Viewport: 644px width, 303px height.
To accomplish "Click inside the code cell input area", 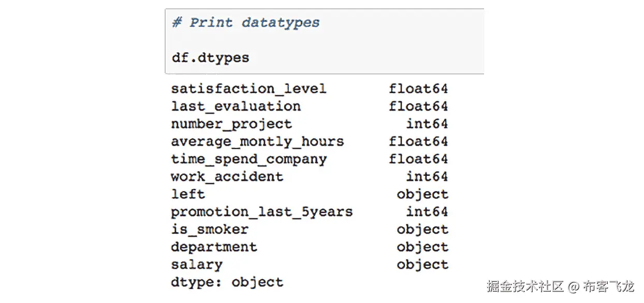I will [362, 41].
